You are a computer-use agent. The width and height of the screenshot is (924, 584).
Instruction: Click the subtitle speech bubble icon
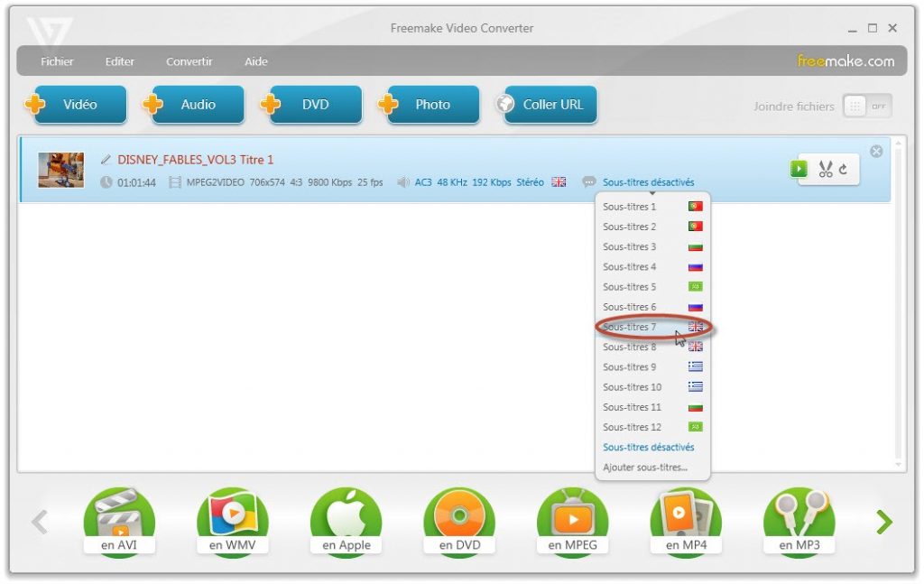[x=588, y=182]
